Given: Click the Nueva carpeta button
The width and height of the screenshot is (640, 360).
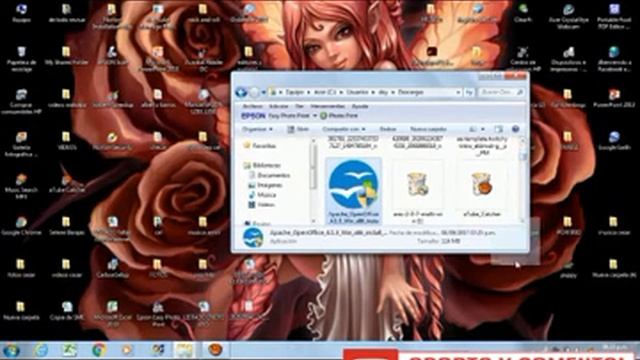Looking at the screenshot, I should click(x=428, y=129).
